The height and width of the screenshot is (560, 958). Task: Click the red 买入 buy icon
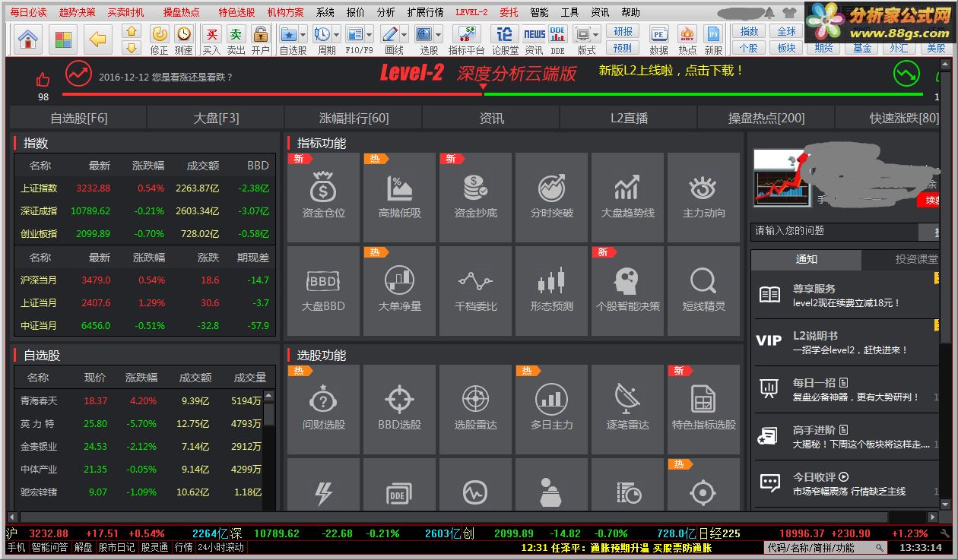212,39
